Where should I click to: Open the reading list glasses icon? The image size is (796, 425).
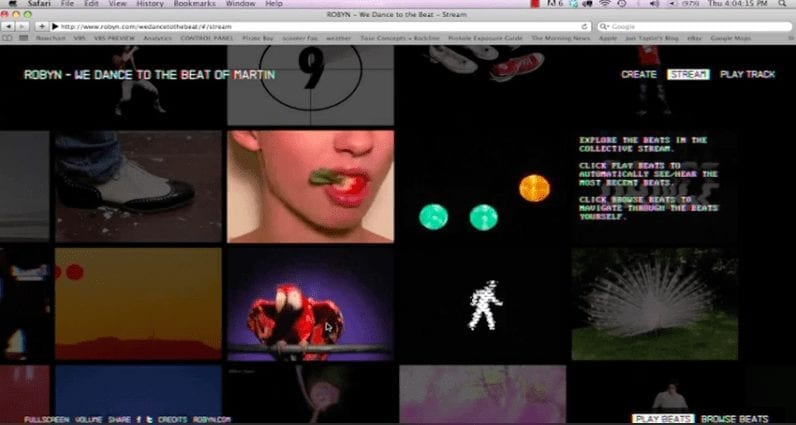(8, 38)
